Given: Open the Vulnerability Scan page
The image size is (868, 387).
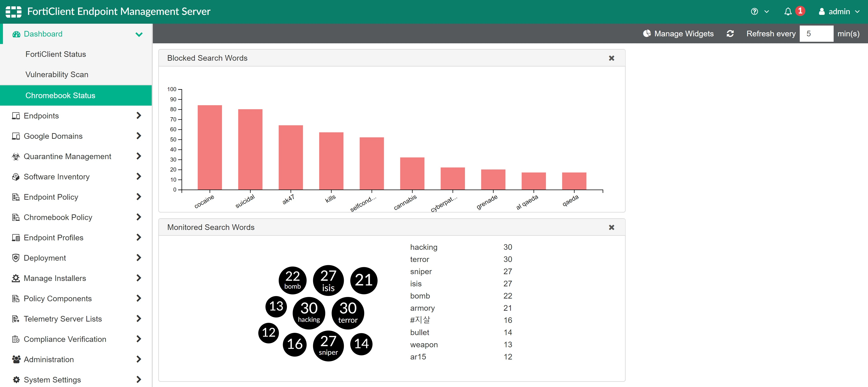Looking at the screenshot, I should [x=57, y=75].
